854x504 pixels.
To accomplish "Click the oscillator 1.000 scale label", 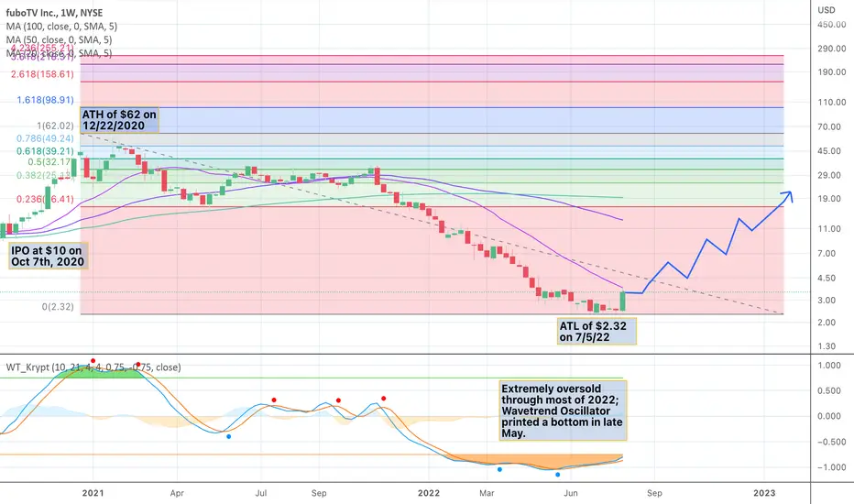I will [x=829, y=366].
